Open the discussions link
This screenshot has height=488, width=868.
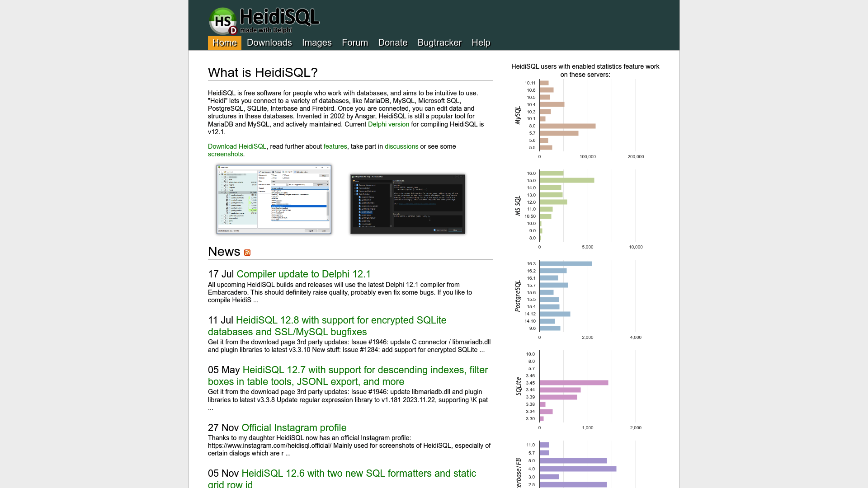[x=401, y=146]
